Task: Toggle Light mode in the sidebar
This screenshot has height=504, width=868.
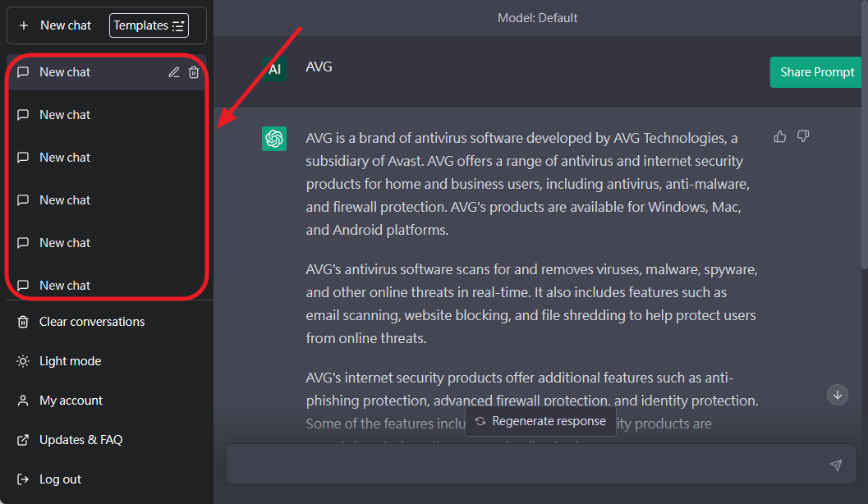Action: (71, 361)
